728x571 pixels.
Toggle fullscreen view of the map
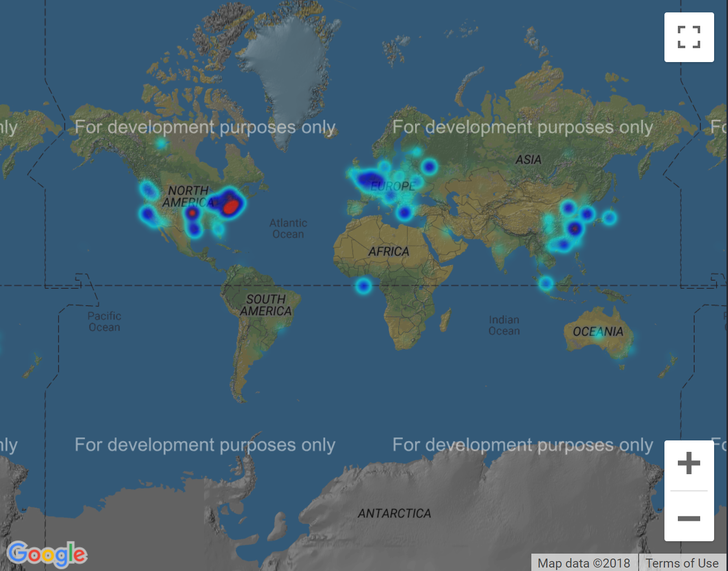pos(689,37)
